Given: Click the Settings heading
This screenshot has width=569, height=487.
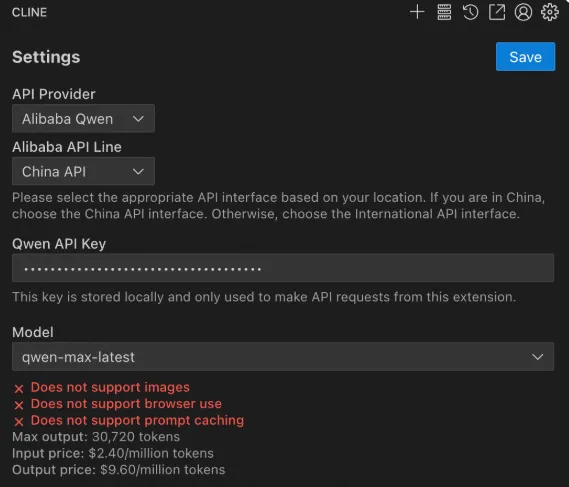Looking at the screenshot, I should [x=46, y=57].
